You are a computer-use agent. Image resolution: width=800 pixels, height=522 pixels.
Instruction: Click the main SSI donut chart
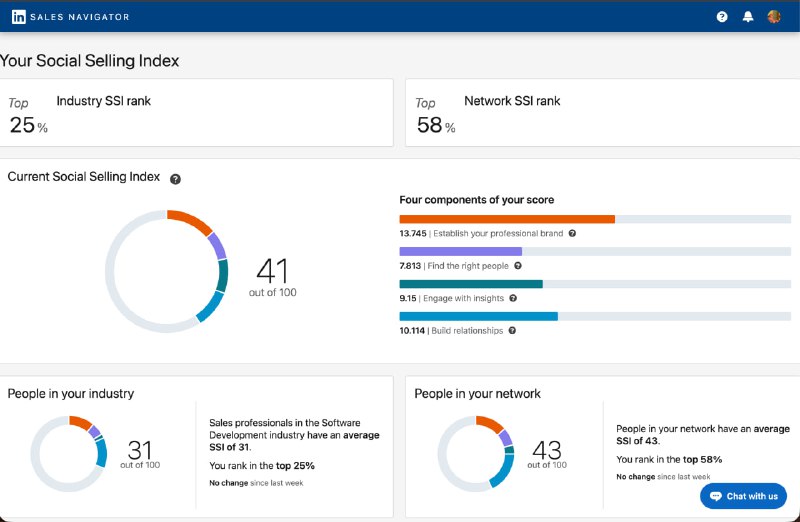pyautogui.click(x=167, y=272)
